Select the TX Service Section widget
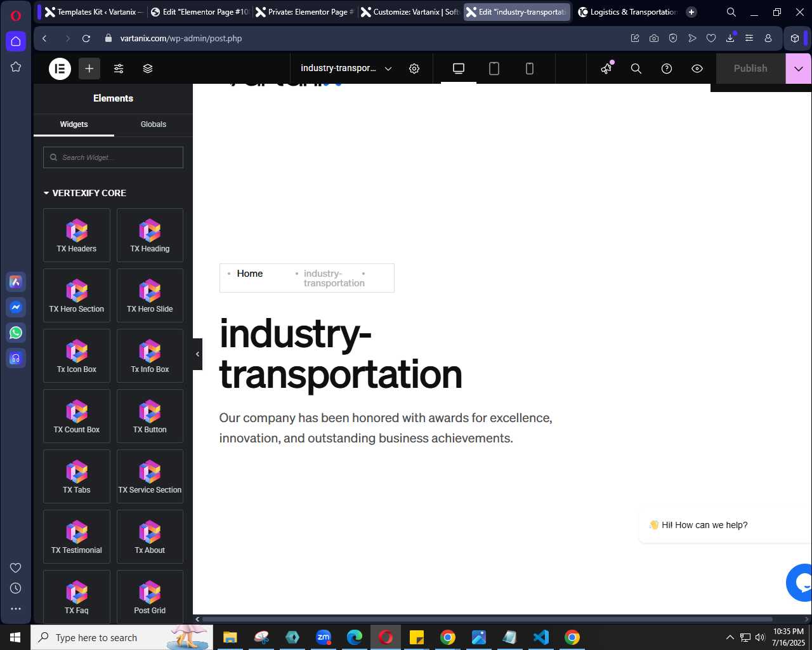Screen dimensions: 812x650 tap(150, 477)
